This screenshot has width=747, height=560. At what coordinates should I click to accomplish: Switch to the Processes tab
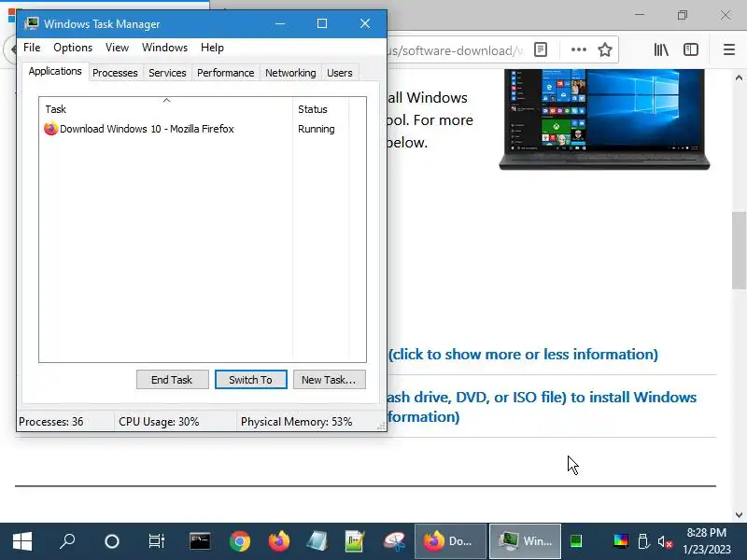(115, 73)
